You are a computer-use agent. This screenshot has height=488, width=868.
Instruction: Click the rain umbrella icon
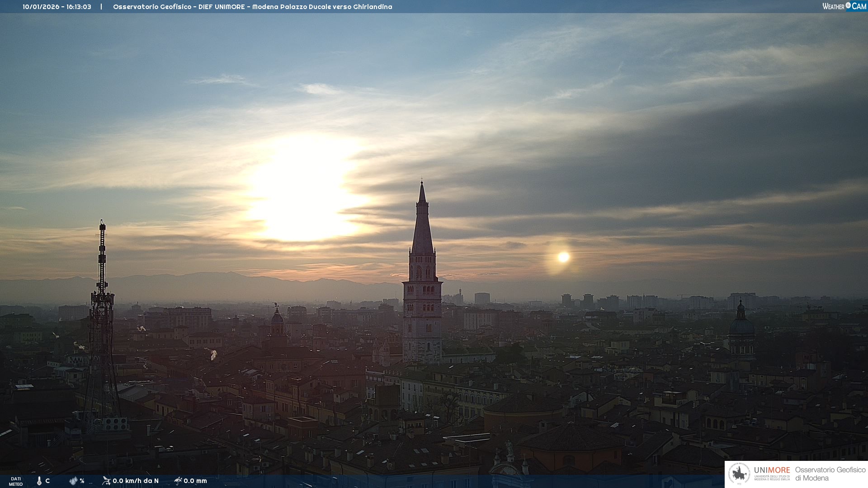click(178, 481)
